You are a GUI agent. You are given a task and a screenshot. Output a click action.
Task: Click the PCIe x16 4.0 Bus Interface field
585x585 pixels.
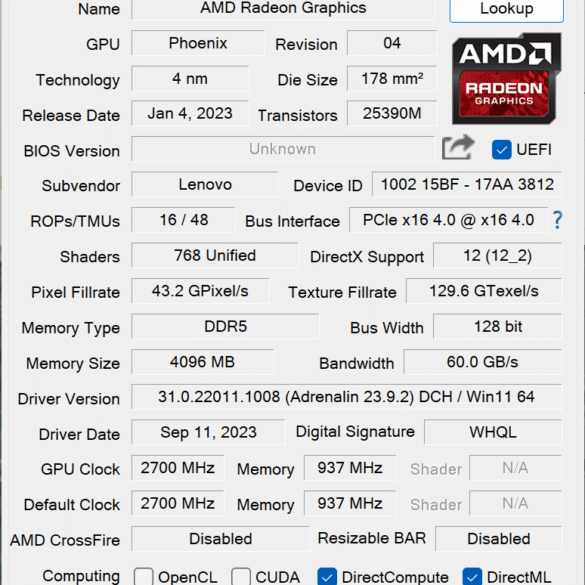tap(448, 220)
